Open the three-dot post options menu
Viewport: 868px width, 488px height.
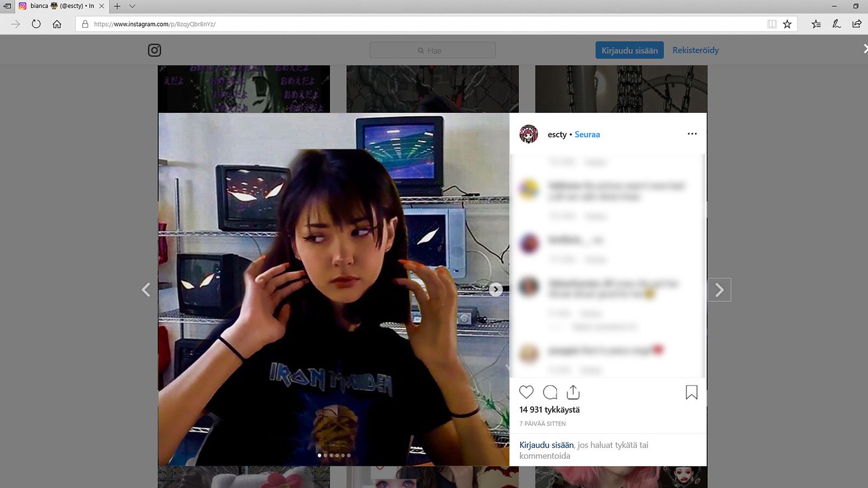point(692,134)
